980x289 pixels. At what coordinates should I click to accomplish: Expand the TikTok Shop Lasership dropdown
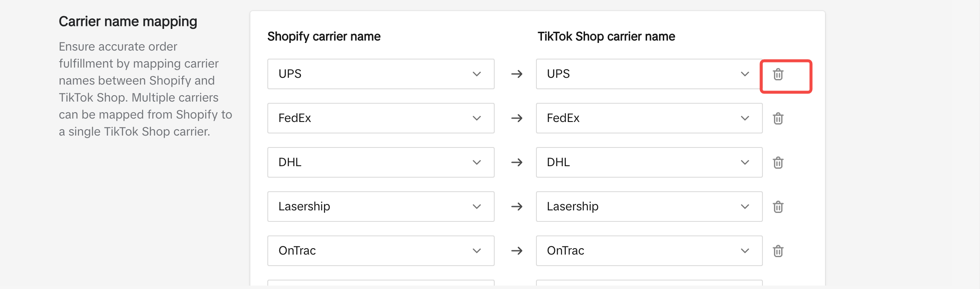click(648, 207)
